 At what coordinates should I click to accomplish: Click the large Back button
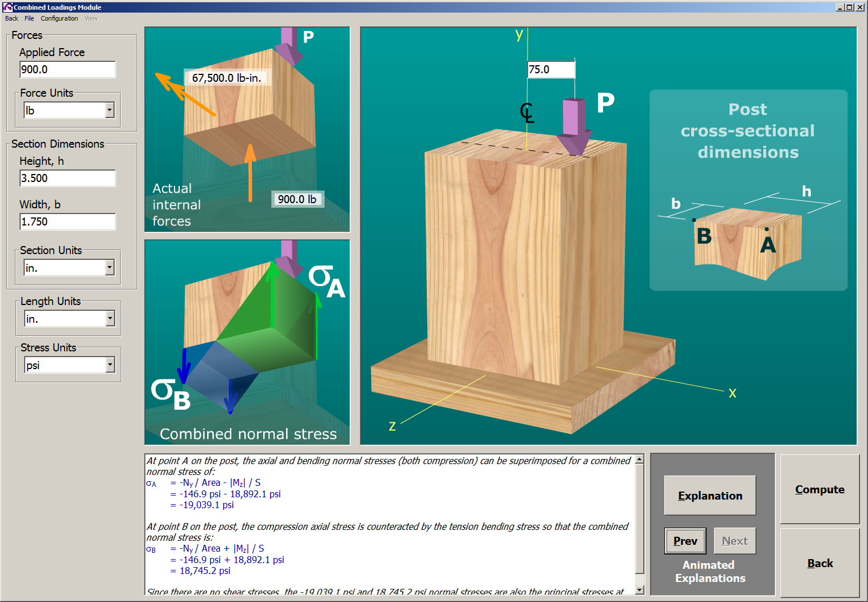pos(819,563)
